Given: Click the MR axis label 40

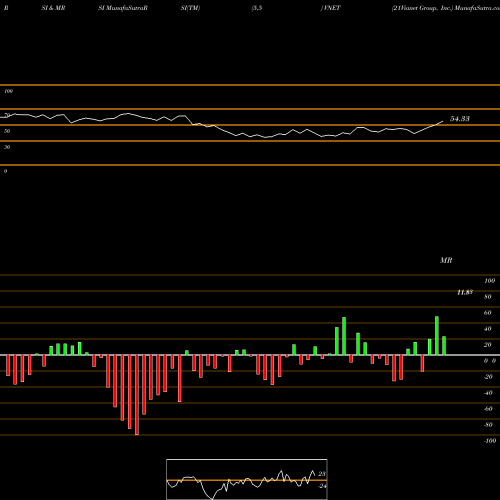Looking at the screenshot, I should coord(488,329).
